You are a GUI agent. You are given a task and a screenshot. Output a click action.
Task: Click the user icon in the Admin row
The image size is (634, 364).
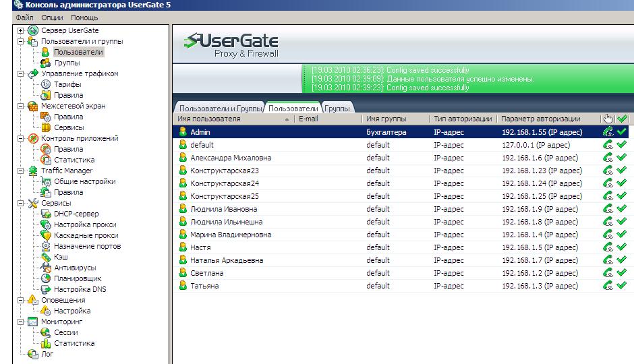(183, 131)
